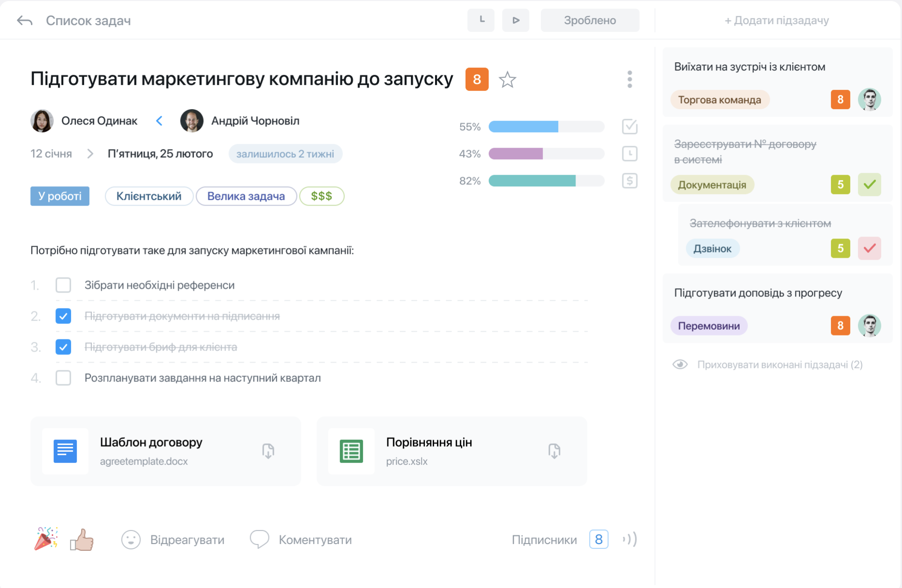Download the Порівняння цін spreadsheet
This screenshot has height=588, width=902.
554,451
